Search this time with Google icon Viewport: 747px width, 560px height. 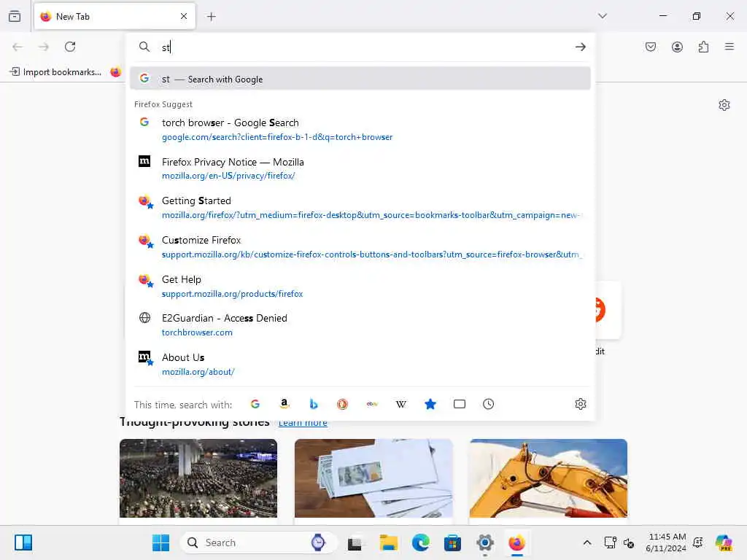[255, 404]
